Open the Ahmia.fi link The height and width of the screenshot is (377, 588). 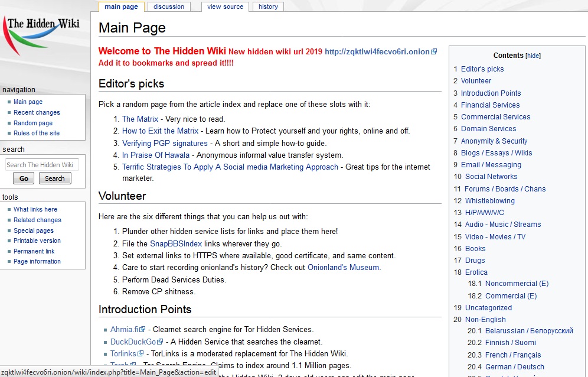(x=124, y=329)
